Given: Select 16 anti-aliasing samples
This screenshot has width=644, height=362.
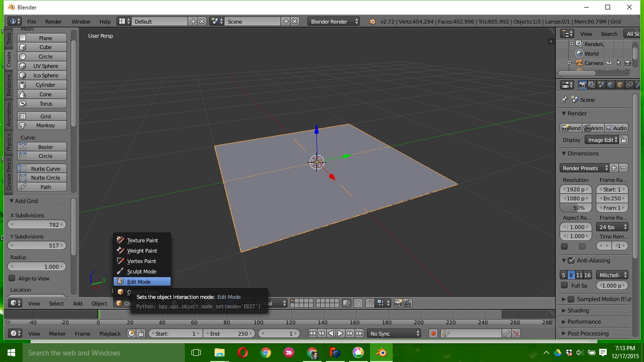Looking at the screenshot, I should [587, 275].
